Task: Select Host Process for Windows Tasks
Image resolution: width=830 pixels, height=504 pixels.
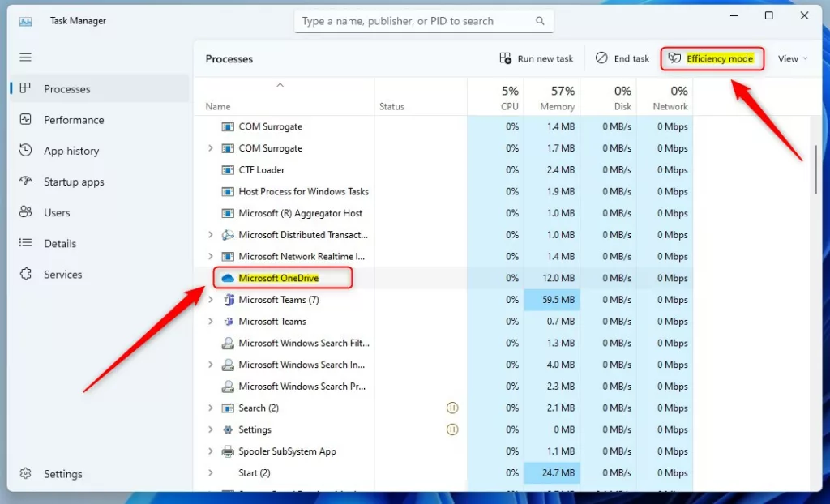Action: 444,192
